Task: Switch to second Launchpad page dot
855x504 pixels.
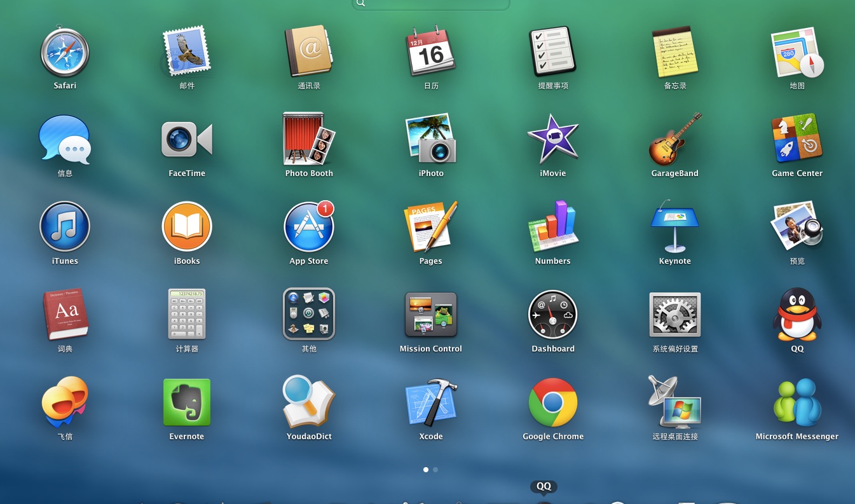Action: 435,470
